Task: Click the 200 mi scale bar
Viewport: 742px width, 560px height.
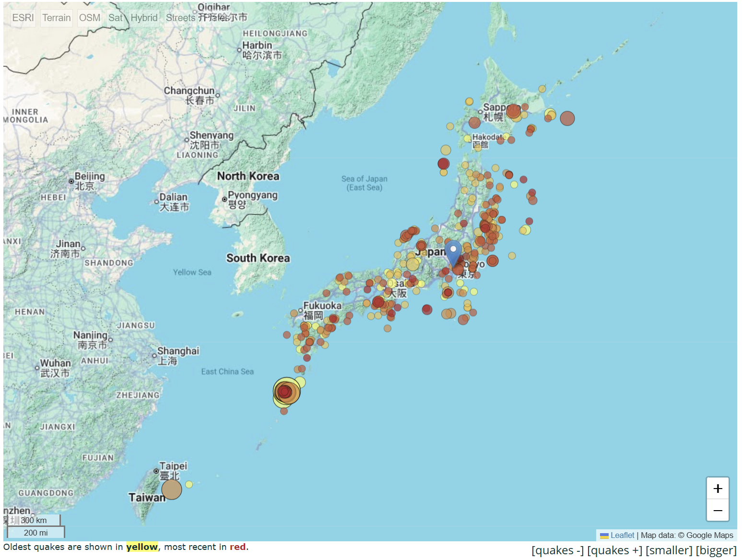Action: (35, 533)
